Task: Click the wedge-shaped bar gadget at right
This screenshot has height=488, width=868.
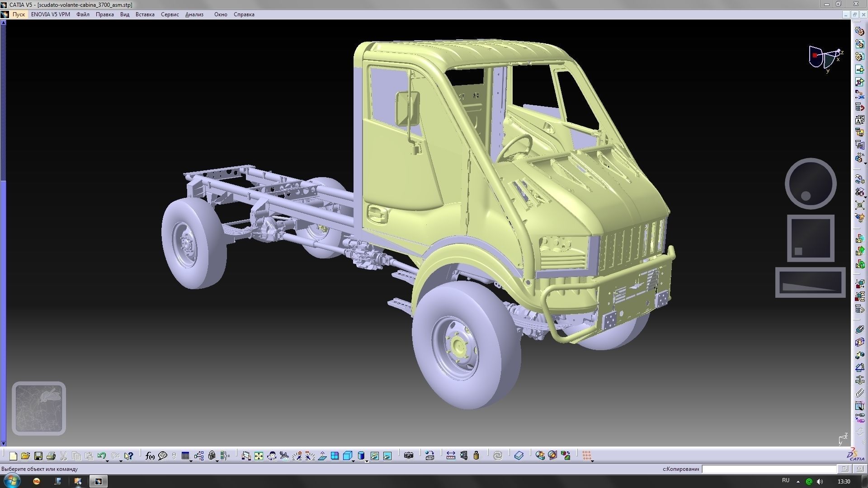Action: (811, 282)
